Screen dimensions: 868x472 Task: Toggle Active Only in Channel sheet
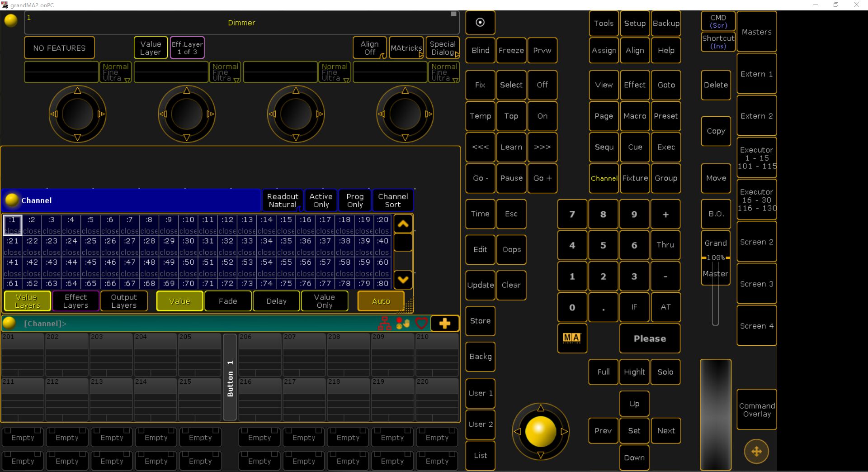(x=321, y=200)
